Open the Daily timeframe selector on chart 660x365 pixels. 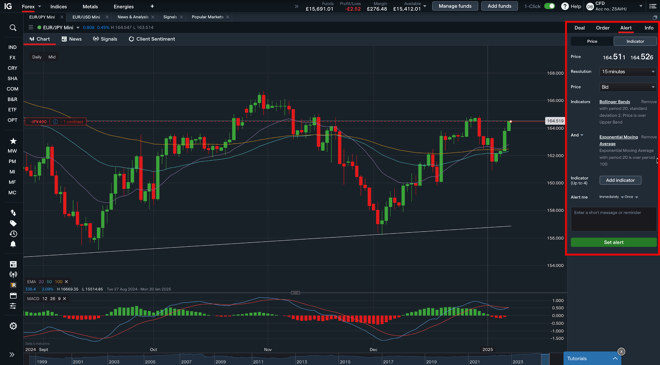click(37, 57)
